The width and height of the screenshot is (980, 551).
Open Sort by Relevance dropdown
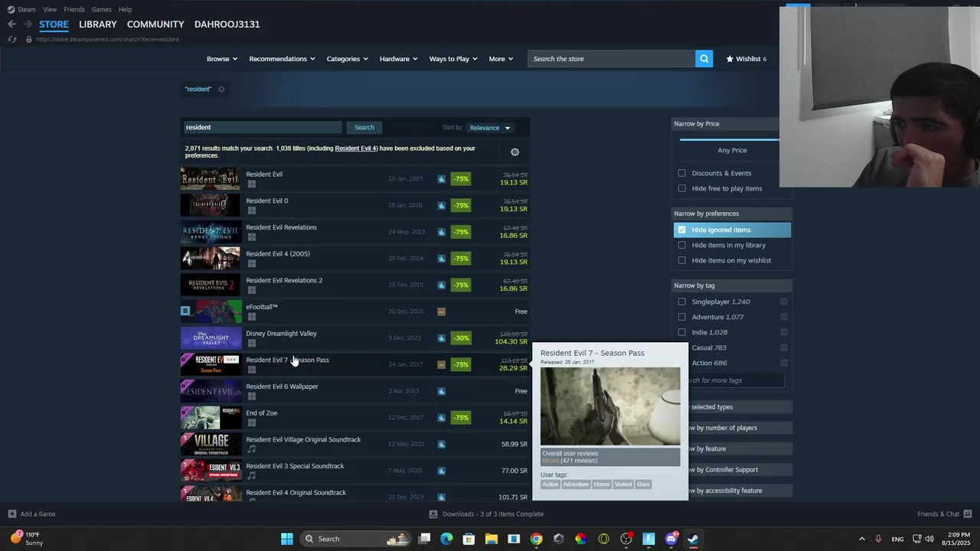point(489,128)
